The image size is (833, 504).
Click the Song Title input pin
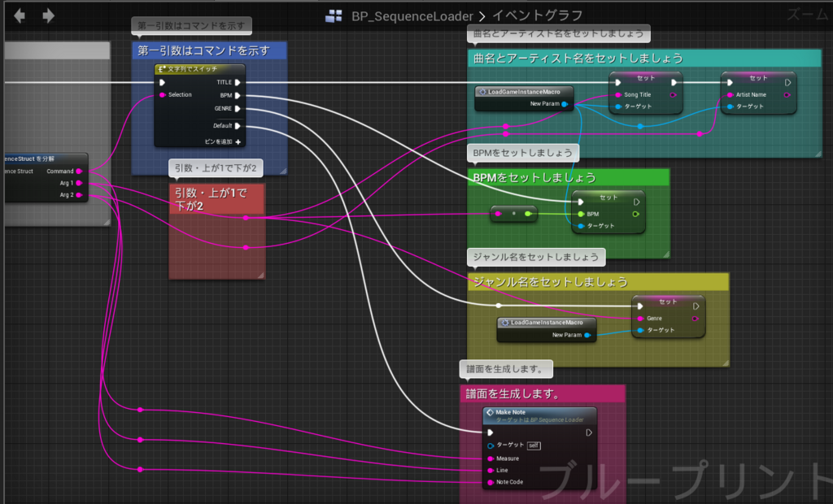click(618, 95)
